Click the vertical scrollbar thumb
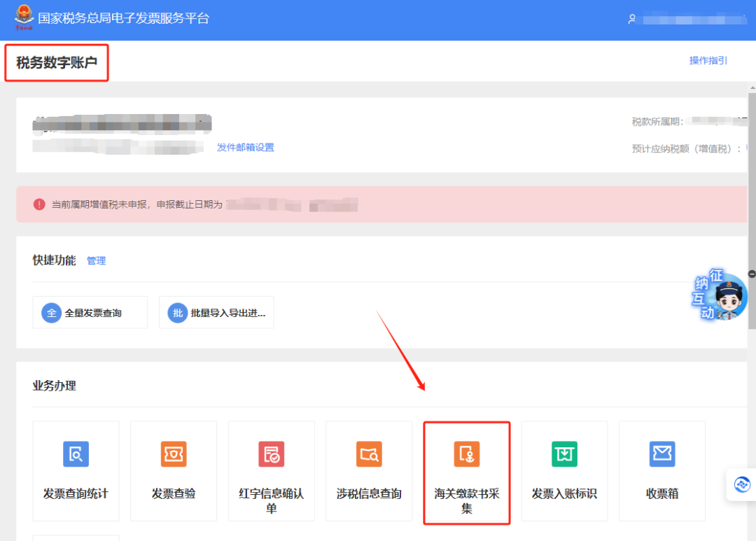Image resolution: width=756 pixels, height=541 pixels. (x=752, y=211)
